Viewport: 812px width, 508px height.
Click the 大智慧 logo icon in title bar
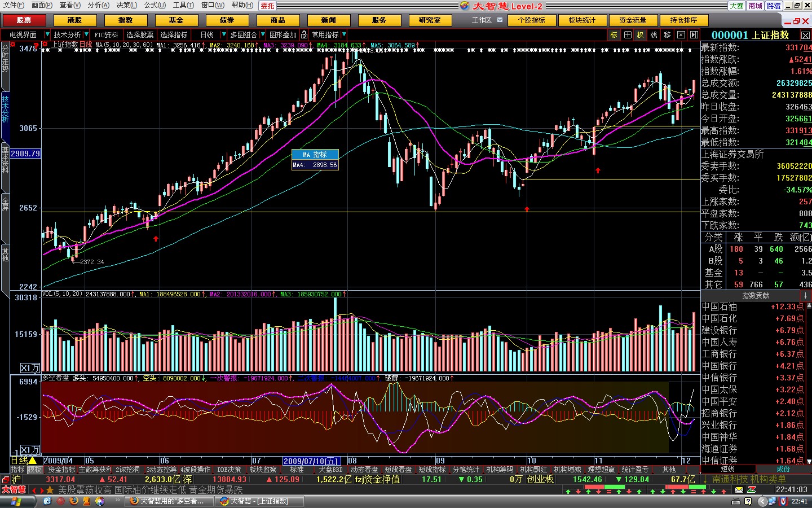(465, 6)
